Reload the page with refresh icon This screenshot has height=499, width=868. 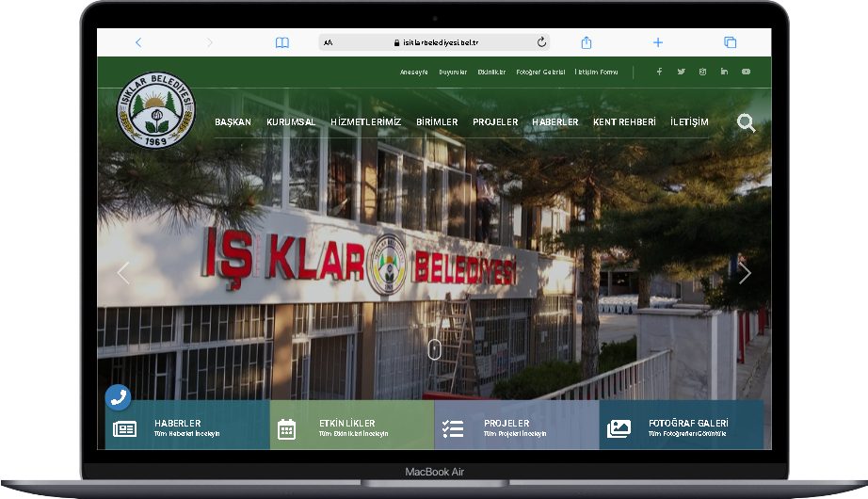pyautogui.click(x=541, y=42)
